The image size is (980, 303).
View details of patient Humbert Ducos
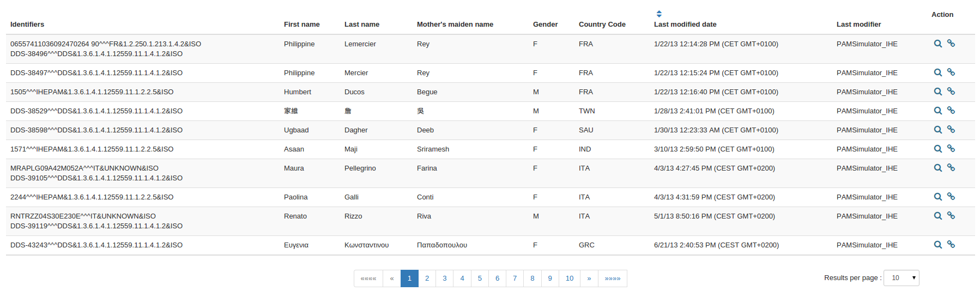tap(937, 92)
